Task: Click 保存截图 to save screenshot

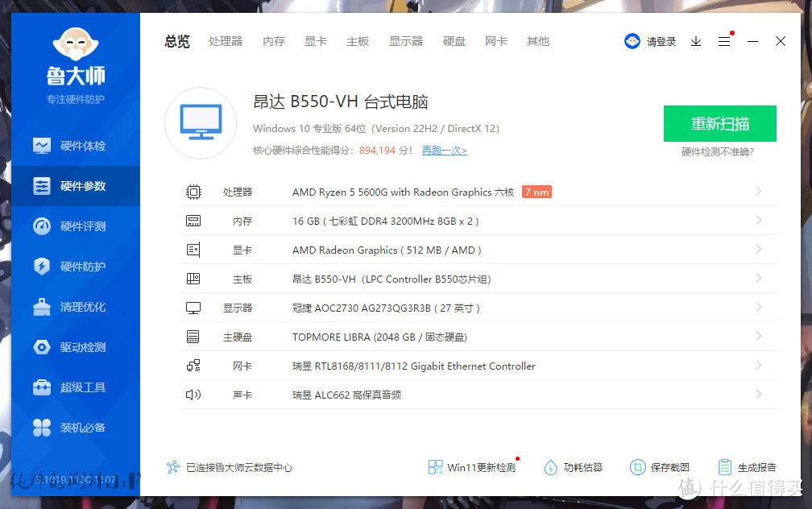Action: [660, 467]
